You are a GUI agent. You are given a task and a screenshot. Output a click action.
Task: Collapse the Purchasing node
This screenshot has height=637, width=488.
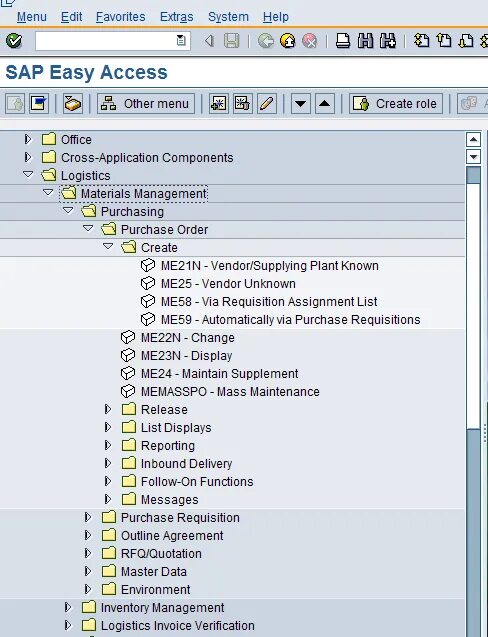[68, 210]
